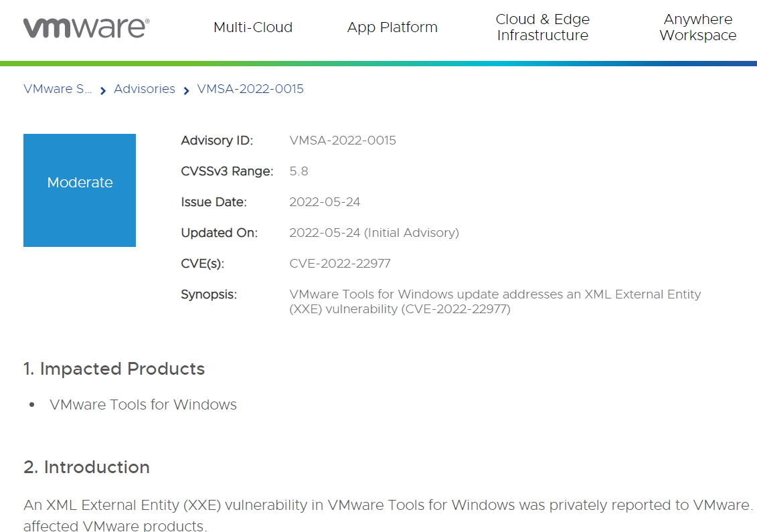Click the VMware Tools for Windows bullet item

coord(143,405)
